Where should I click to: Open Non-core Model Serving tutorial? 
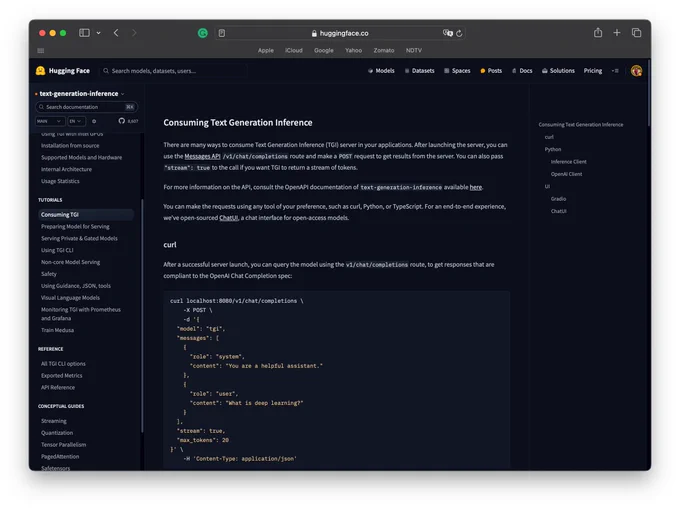tap(71, 262)
